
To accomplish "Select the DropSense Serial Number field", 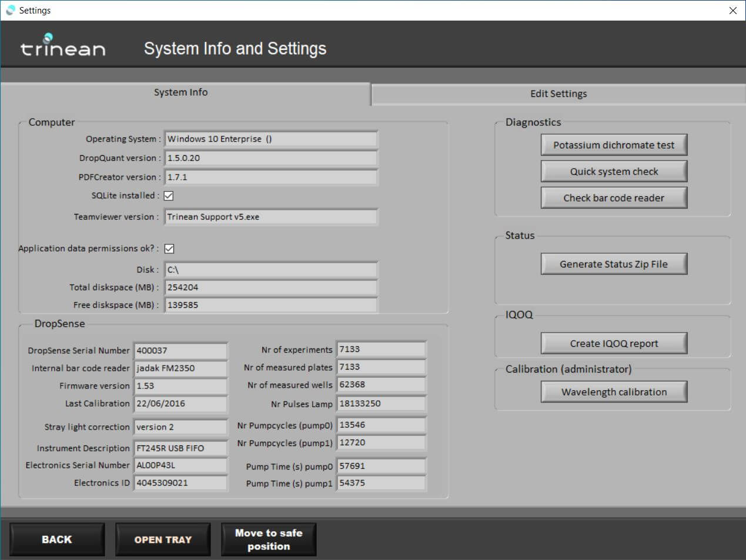I will [x=180, y=351].
